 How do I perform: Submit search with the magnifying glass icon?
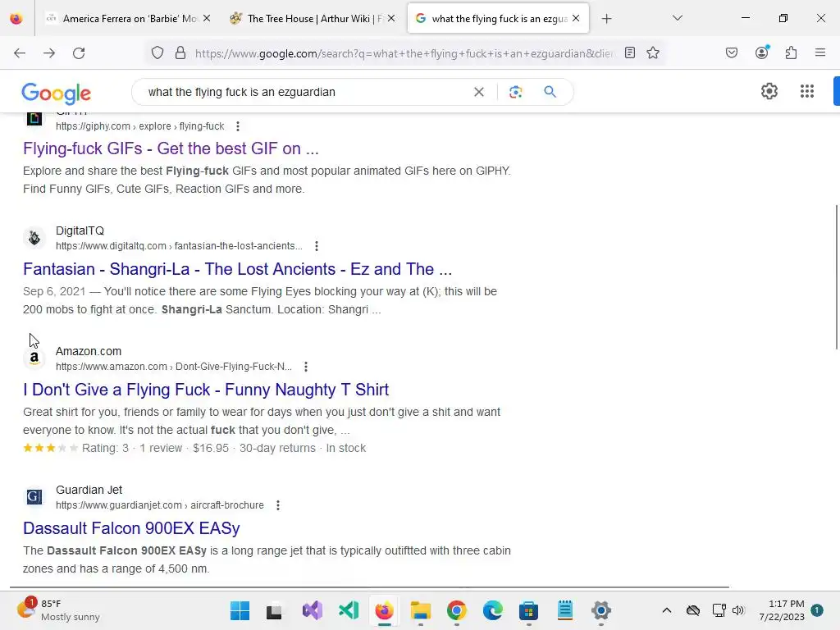tap(550, 92)
